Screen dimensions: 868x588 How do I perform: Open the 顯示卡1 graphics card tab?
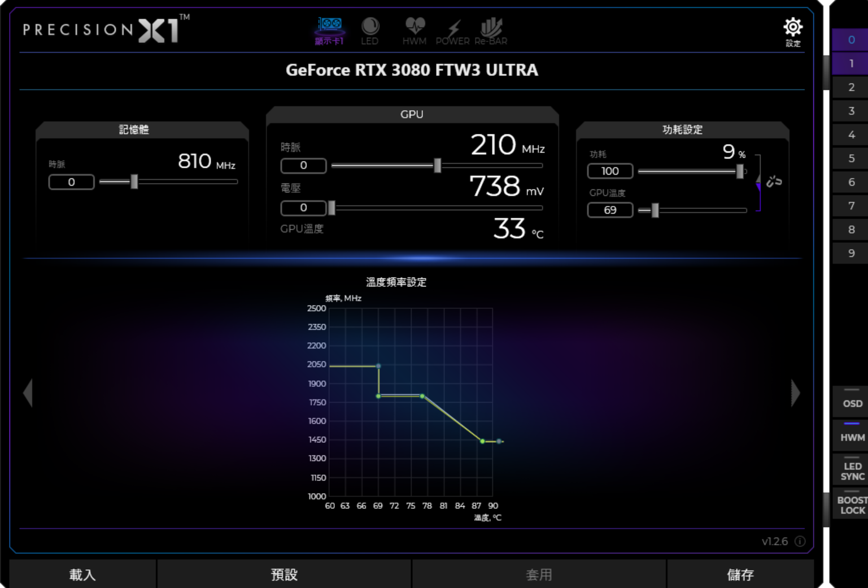330,31
